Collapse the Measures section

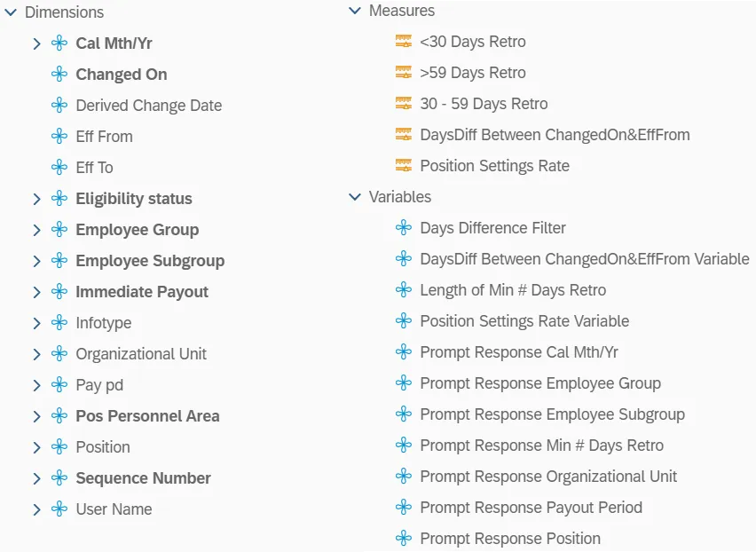[355, 11]
